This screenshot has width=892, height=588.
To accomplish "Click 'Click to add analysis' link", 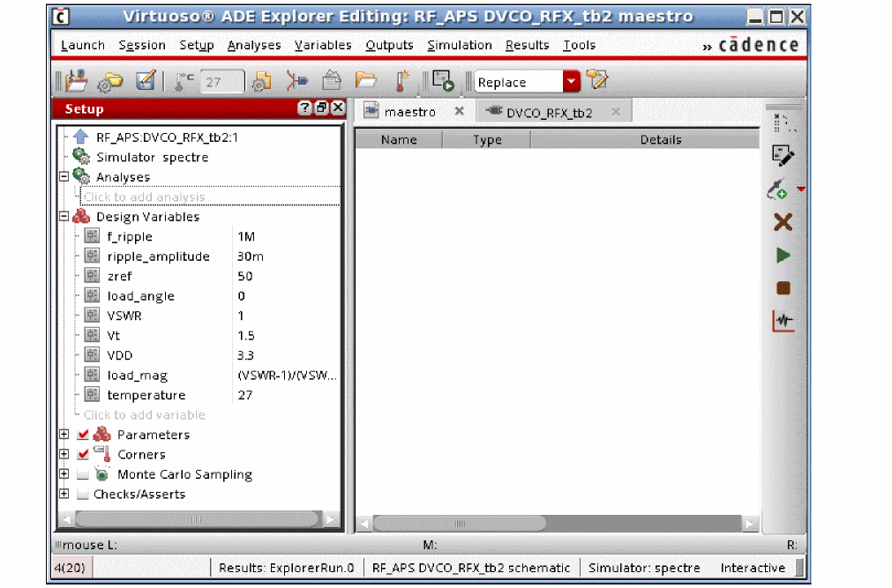I will (145, 197).
